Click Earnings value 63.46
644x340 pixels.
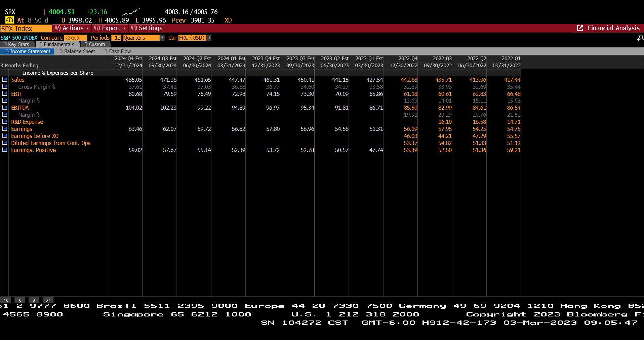pos(135,129)
